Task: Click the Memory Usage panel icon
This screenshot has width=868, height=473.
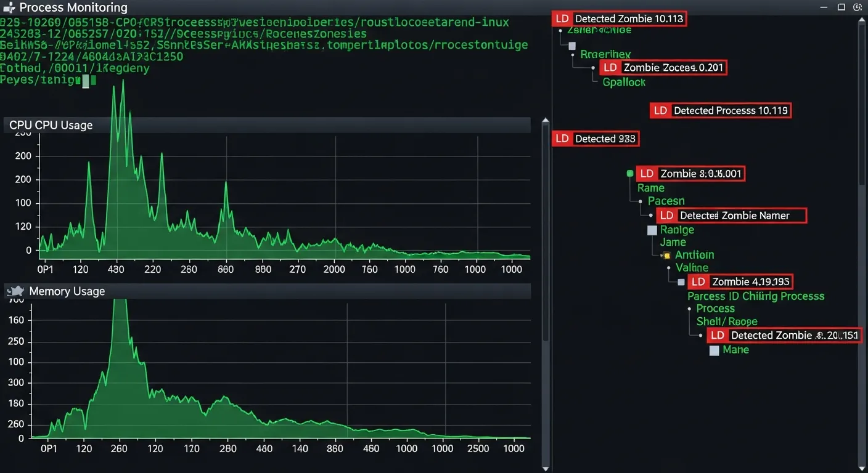Action: coord(15,291)
